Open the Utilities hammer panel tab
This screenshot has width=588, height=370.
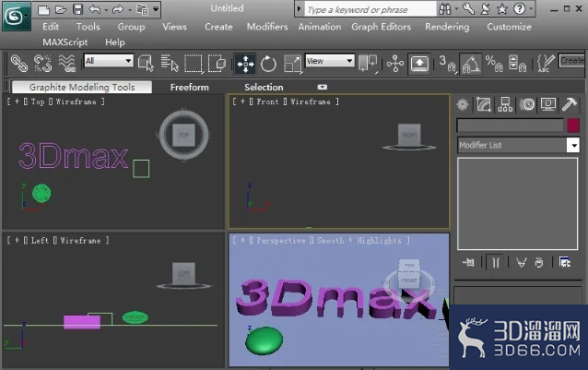[x=570, y=104]
